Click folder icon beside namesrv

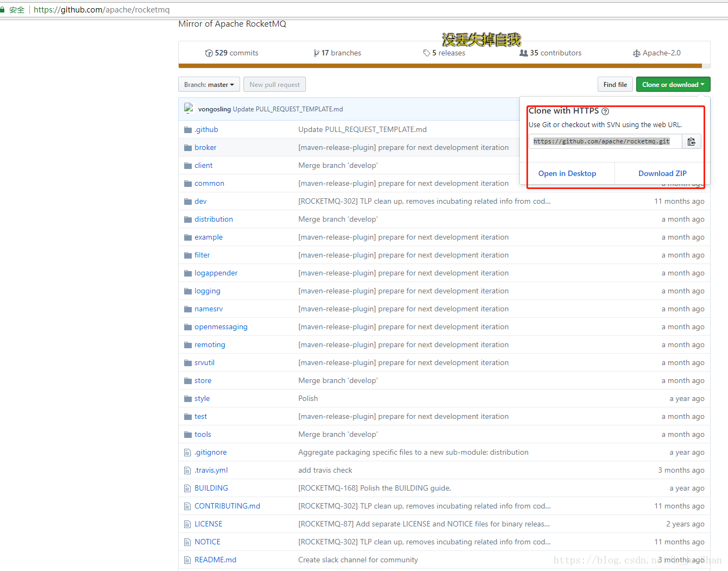pos(188,309)
